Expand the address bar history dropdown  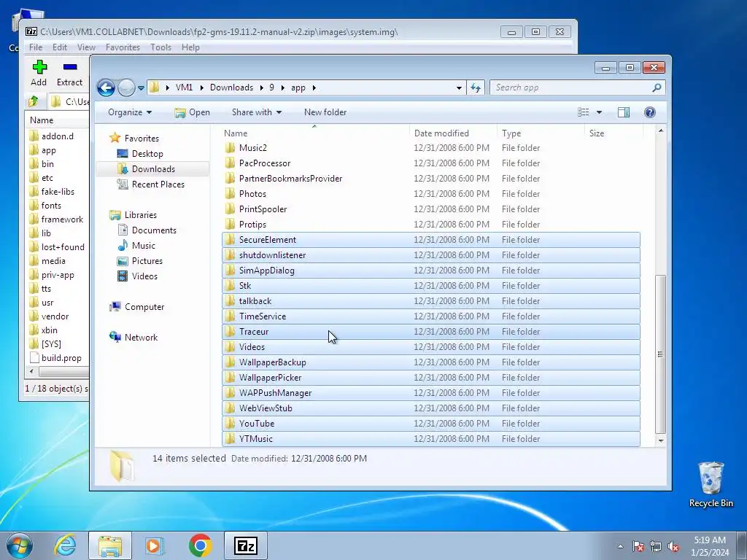pos(459,87)
